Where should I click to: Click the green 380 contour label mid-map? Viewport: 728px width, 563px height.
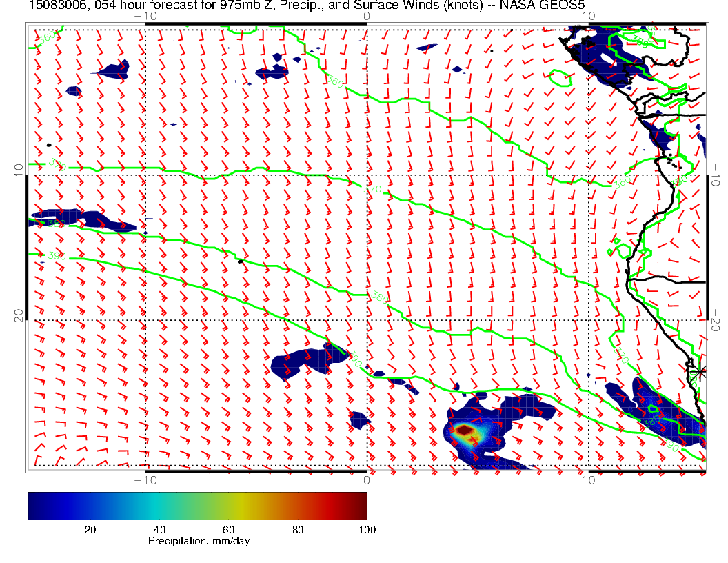point(379,297)
